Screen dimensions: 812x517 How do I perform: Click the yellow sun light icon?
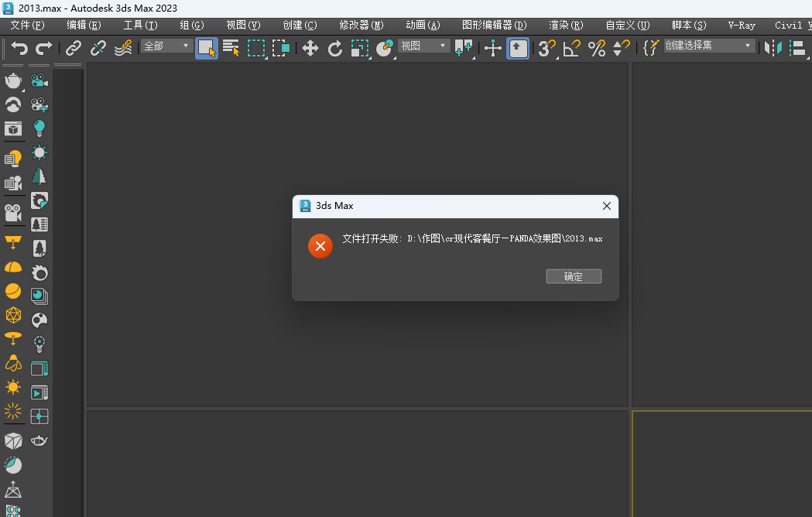[x=13, y=387]
